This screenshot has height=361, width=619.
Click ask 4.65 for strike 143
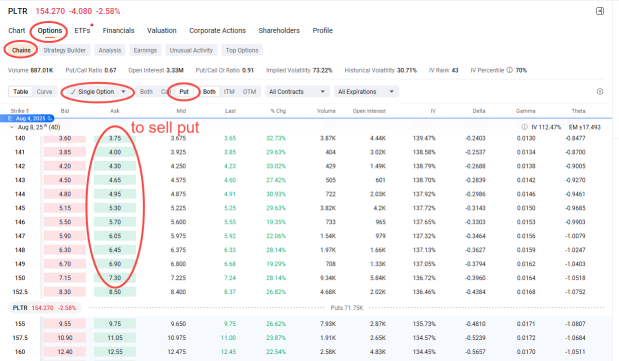[x=115, y=180]
